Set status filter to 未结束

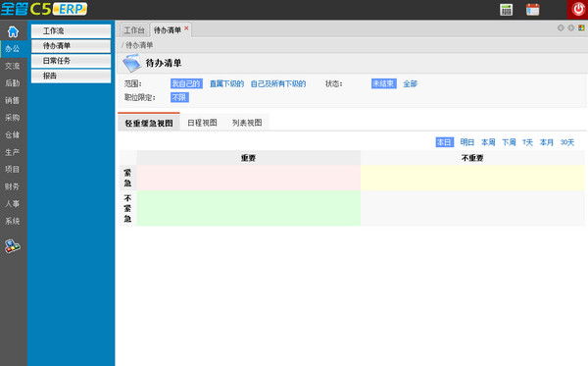point(383,83)
